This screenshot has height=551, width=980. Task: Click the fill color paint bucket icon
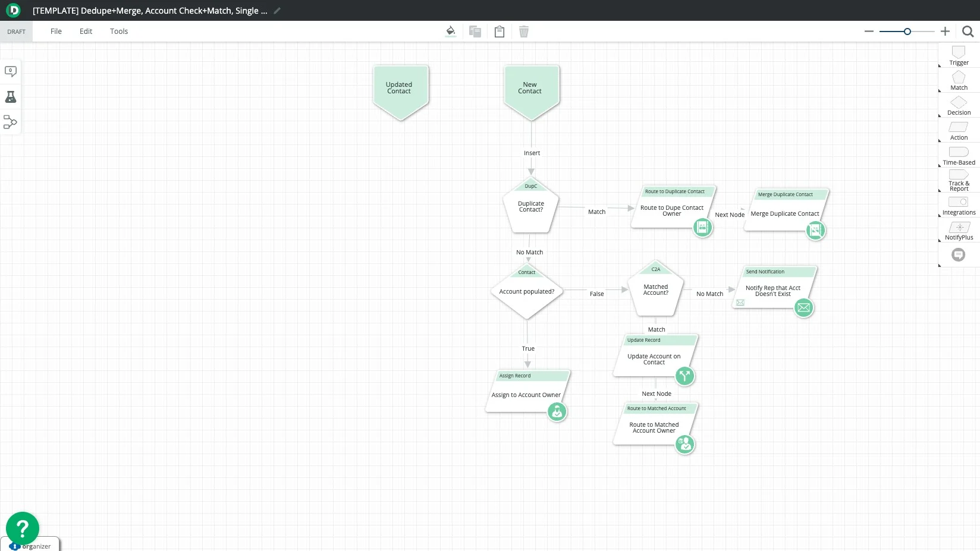tap(450, 32)
